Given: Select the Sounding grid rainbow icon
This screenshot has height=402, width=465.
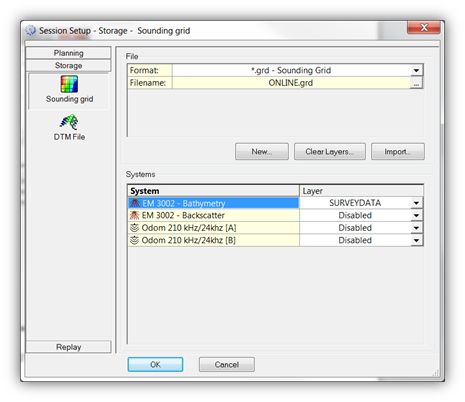Looking at the screenshot, I should click(x=69, y=84).
